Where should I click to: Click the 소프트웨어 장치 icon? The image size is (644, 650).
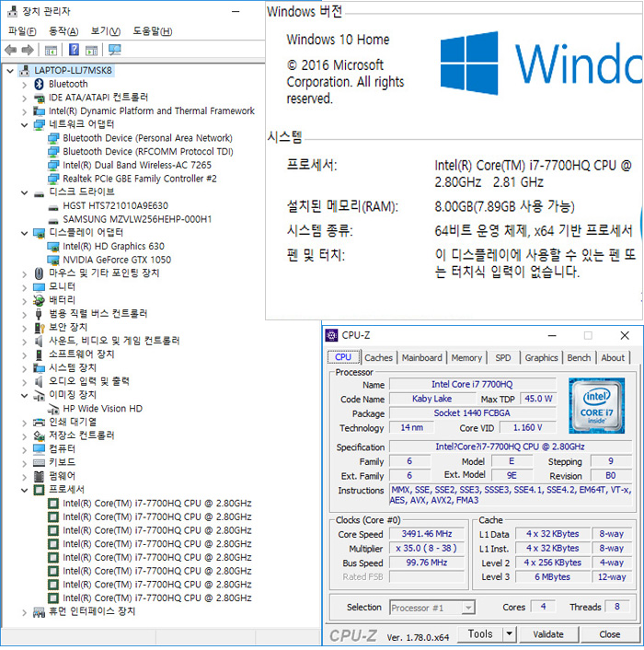click(x=39, y=354)
